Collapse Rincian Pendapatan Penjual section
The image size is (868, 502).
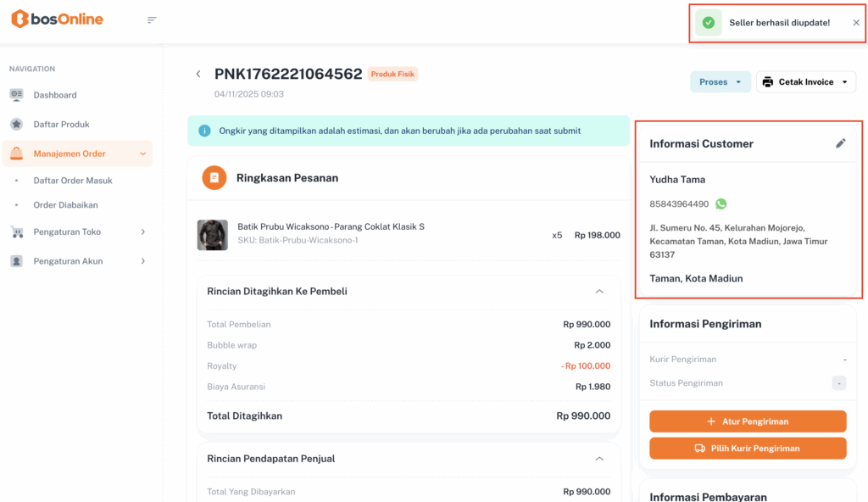click(599, 458)
